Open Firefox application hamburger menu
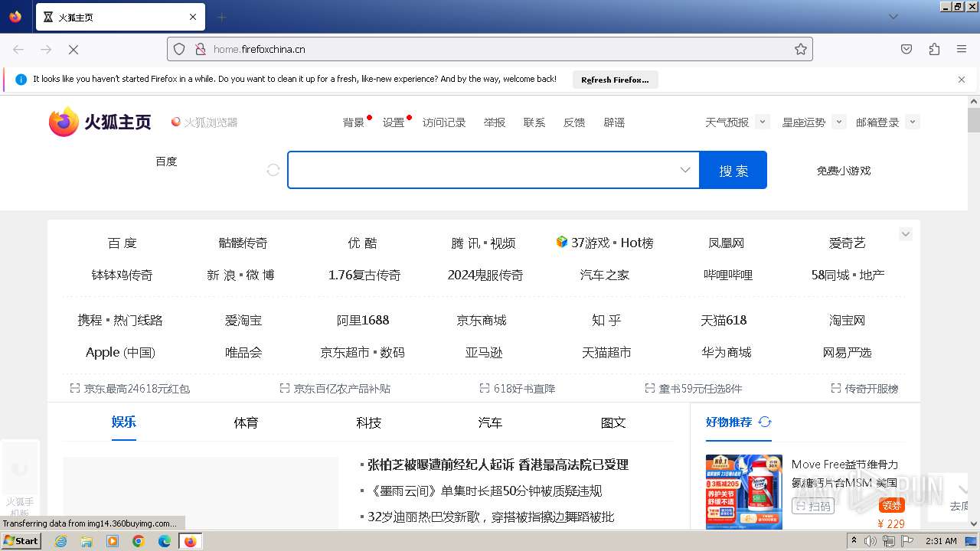The width and height of the screenshot is (980, 551). (962, 49)
